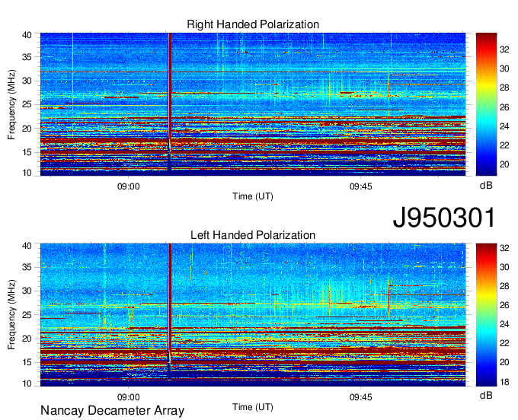Click the 25 MHz tick on top plot
Image resolution: width=518 pixels, height=420 pixels.
pos(27,104)
